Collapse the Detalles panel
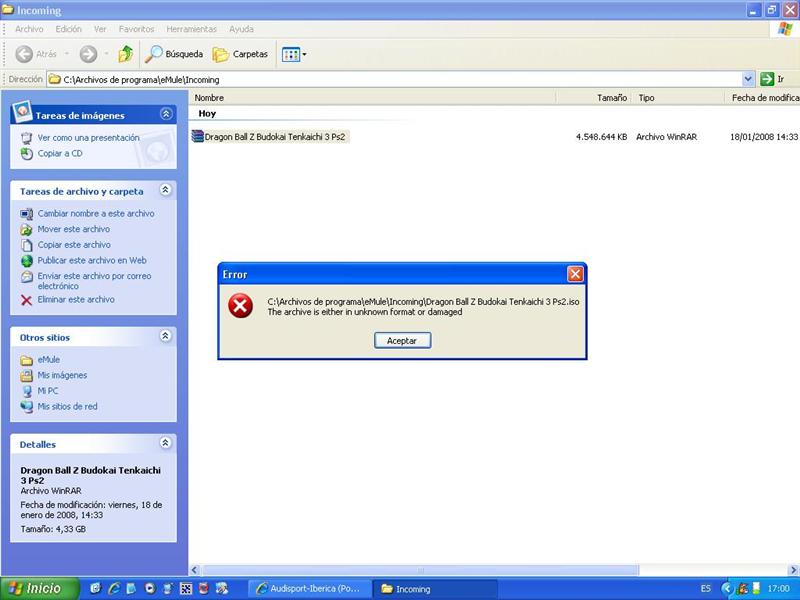This screenshot has height=600, width=800. pos(165,443)
